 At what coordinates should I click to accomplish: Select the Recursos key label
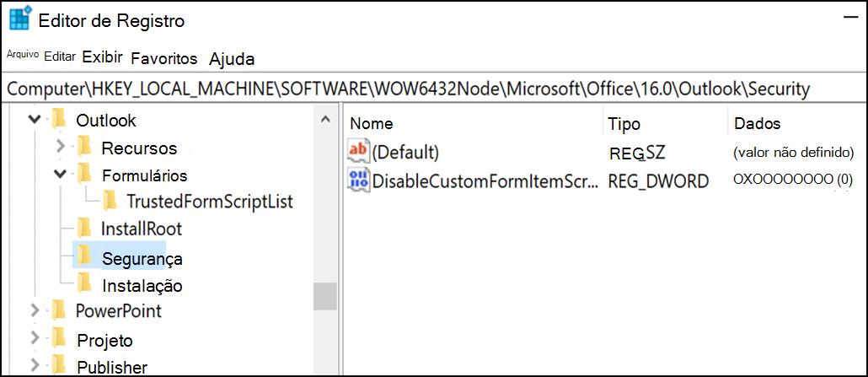pyautogui.click(x=139, y=148)
